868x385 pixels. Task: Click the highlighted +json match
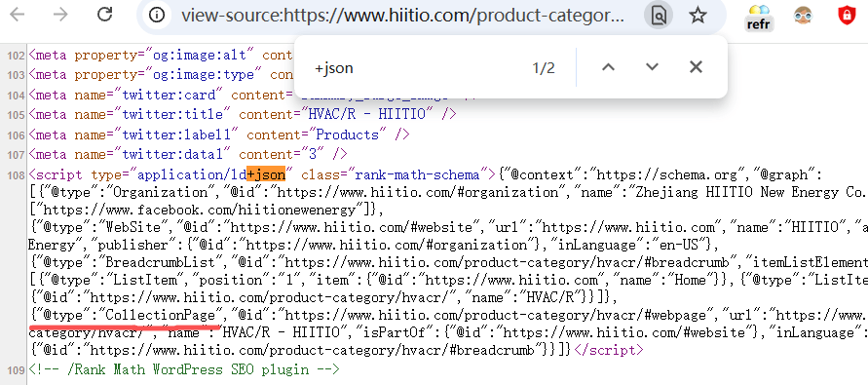tap(266, 174)
